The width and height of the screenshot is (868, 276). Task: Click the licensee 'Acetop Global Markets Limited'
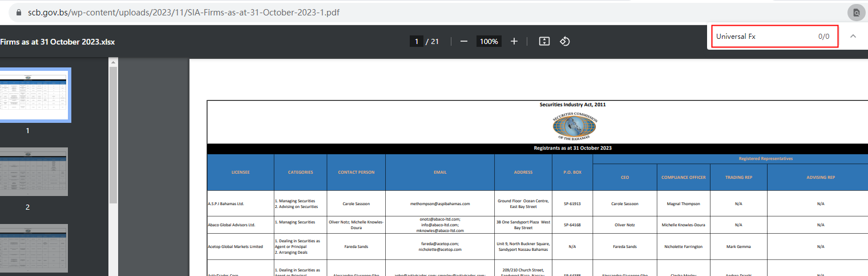[235, 246]
